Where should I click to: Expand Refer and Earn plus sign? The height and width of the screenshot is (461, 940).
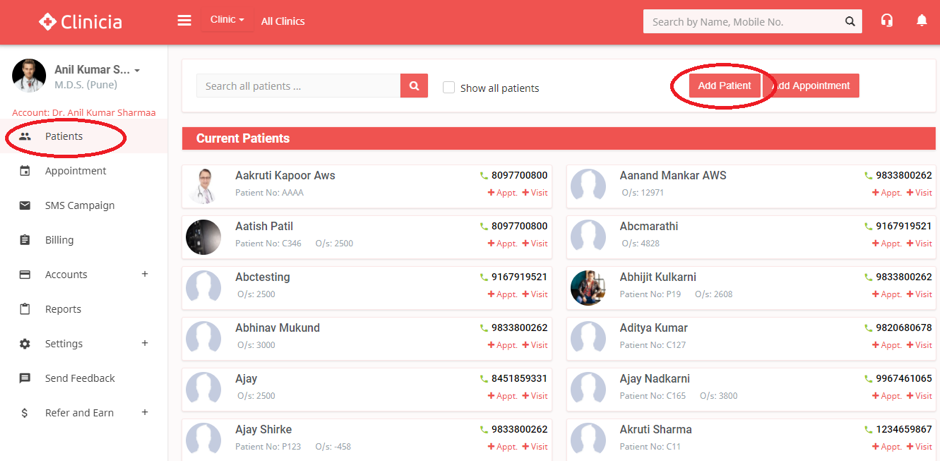145,413
